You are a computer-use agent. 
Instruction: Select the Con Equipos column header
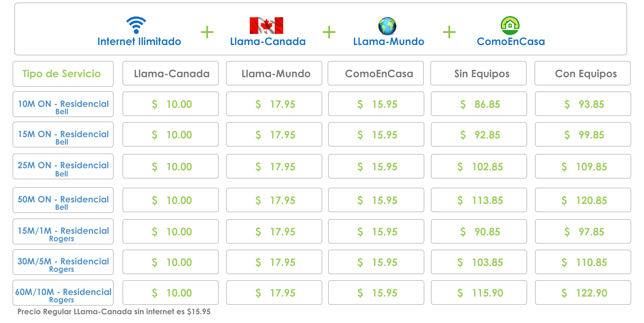[x=582, y=73]
